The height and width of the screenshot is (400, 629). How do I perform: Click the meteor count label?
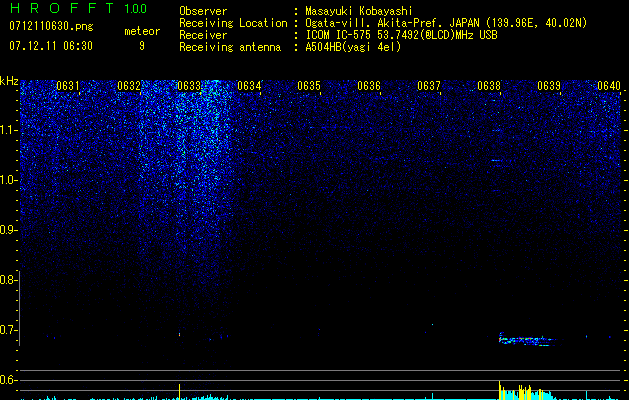[x=142, y=31]
